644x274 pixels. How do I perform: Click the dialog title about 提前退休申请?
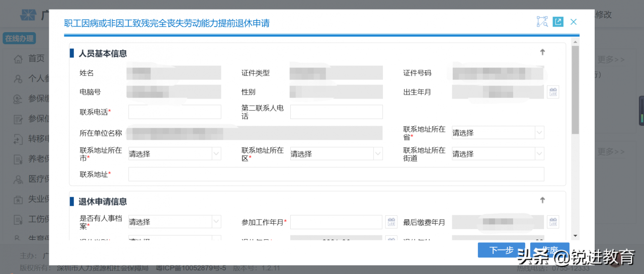coord(167,23)
